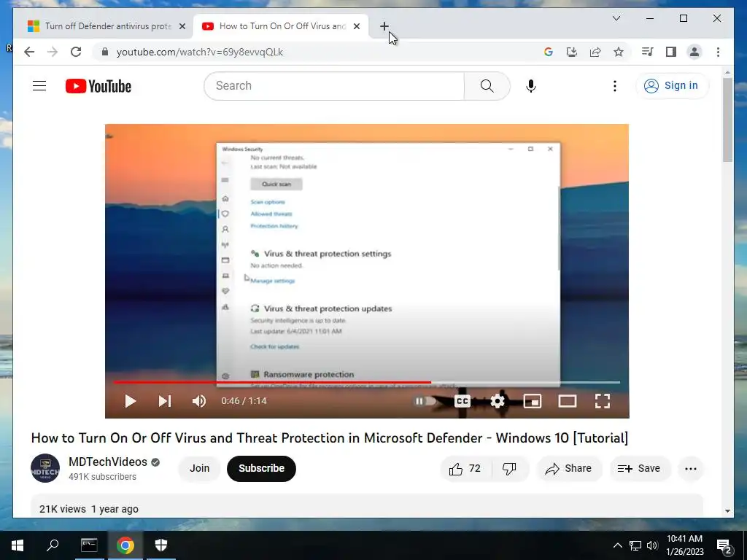
Task: Start voice search with microphone
Action: coord(531,86)
